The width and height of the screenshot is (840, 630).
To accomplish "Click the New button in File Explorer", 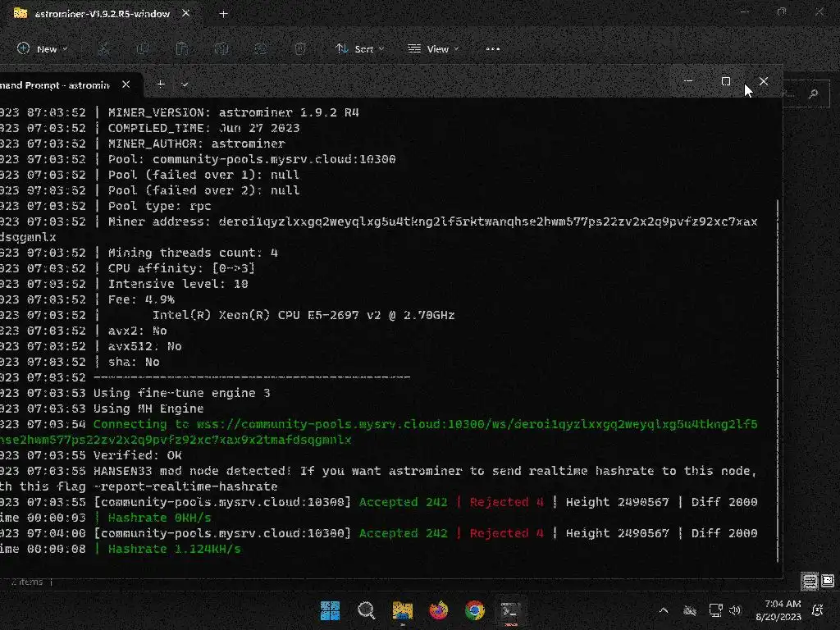I will (x=42, y=48).
